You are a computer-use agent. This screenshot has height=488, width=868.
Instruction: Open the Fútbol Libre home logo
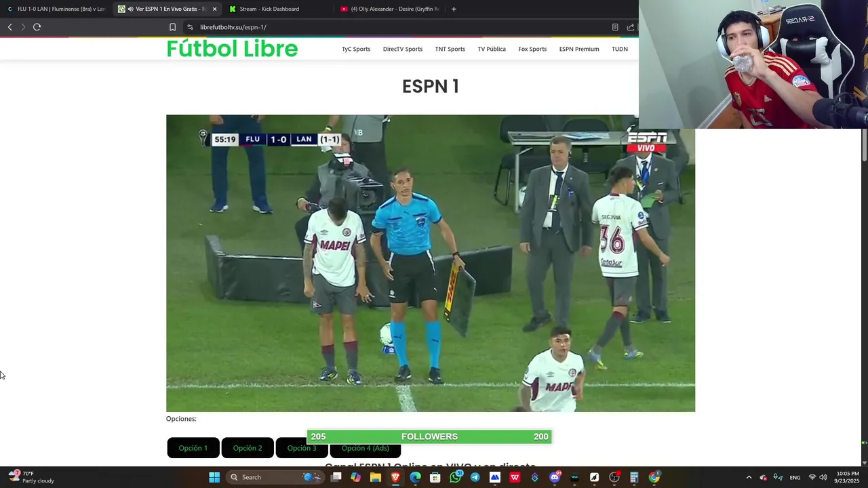[232, 49]
